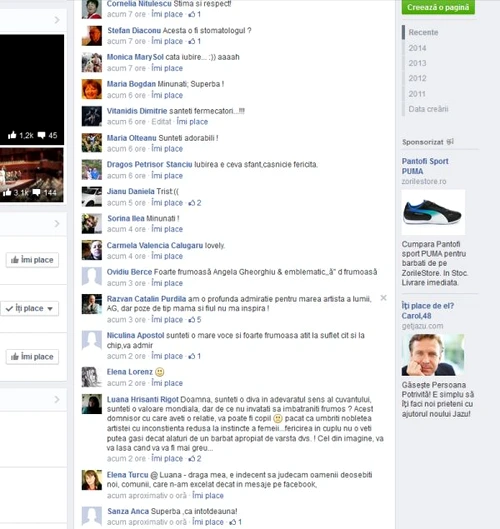Like page using lower 'Îmi place' sidebar button
The image size is (500, 529).
32,357
